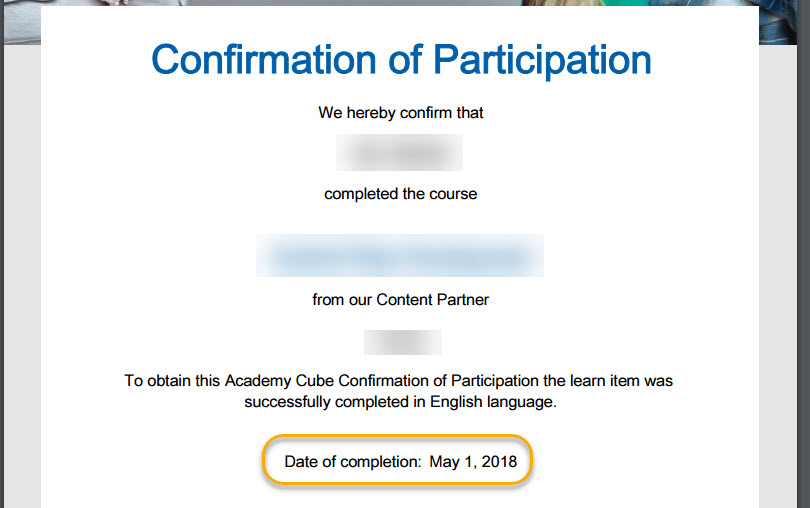Click the "Date of completion:" label
The image size is (810, 508).
coord(353,461)
